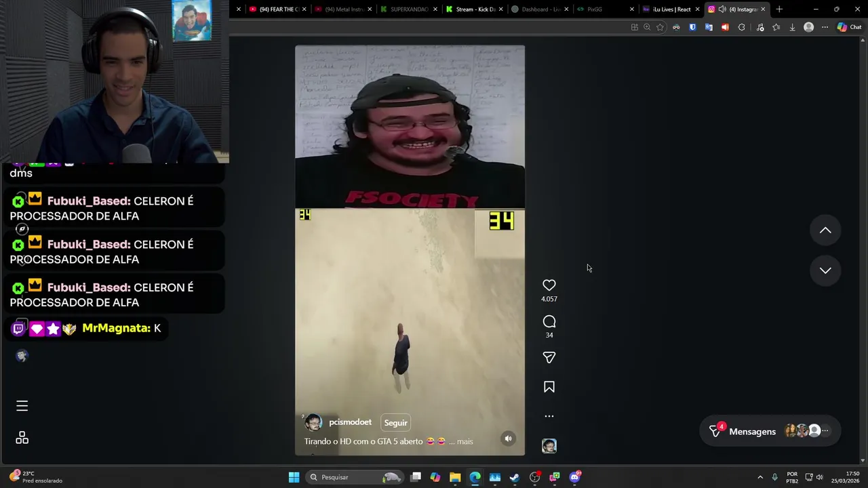Open File Explorer from the taskbar
Image resolution: width=868 pixels, height=488 pixels.
click(x=455, y=477)
